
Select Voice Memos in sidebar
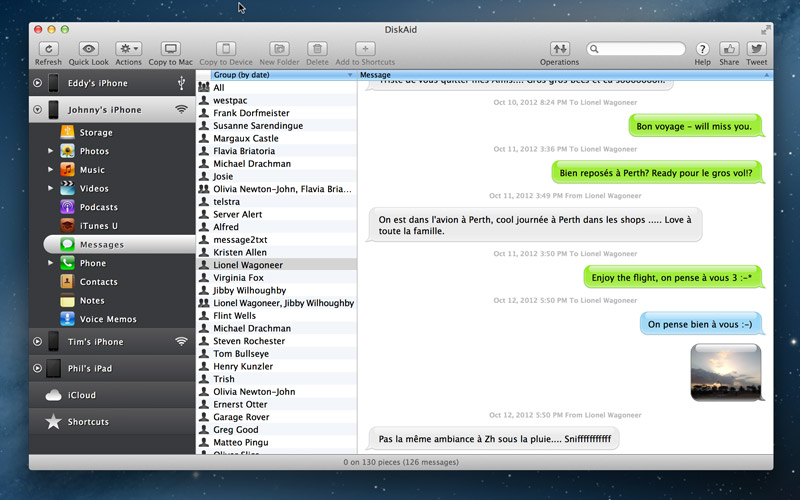108,319
